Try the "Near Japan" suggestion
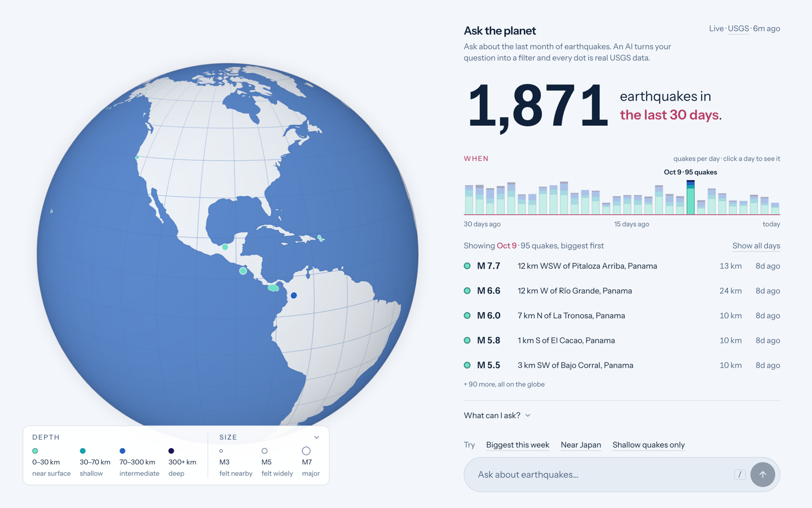Screen dimensions: 812x508 (581, 445)
